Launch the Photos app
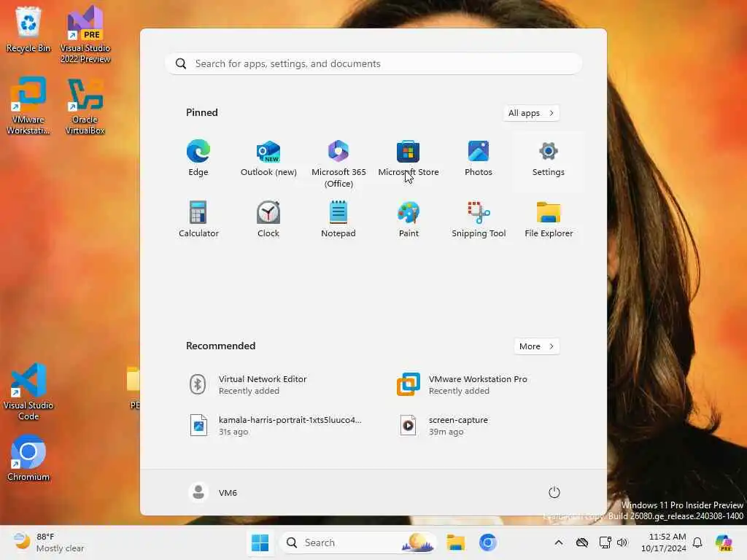This screenshot has height=560, width=747. click(x=479, y=158)
